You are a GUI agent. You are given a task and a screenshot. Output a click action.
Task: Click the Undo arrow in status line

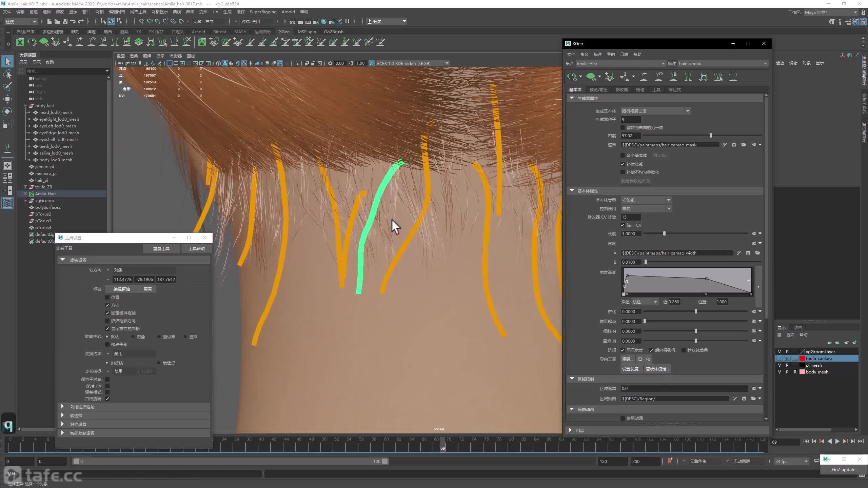click(73, 21)
